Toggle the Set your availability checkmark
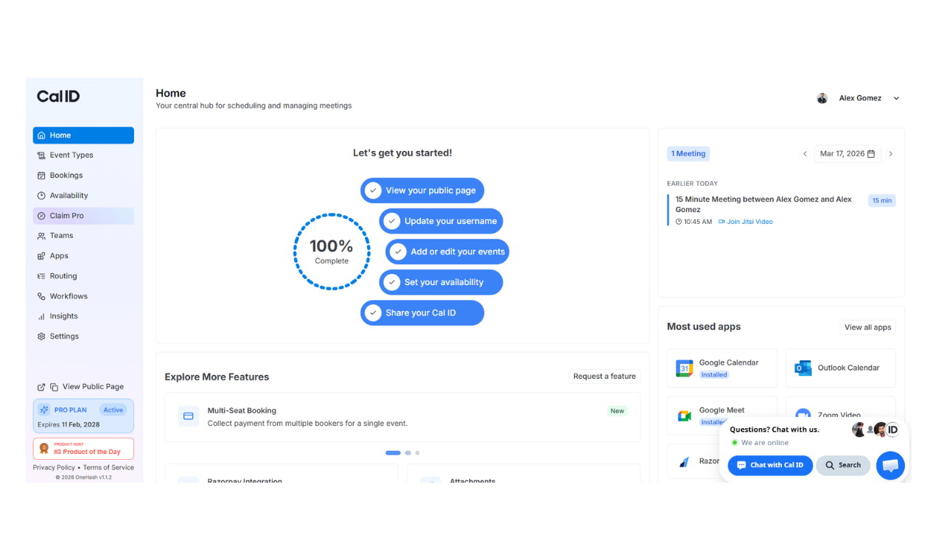Screen dimensions: 936x560 pyautogui.click(x=392, y=282)
